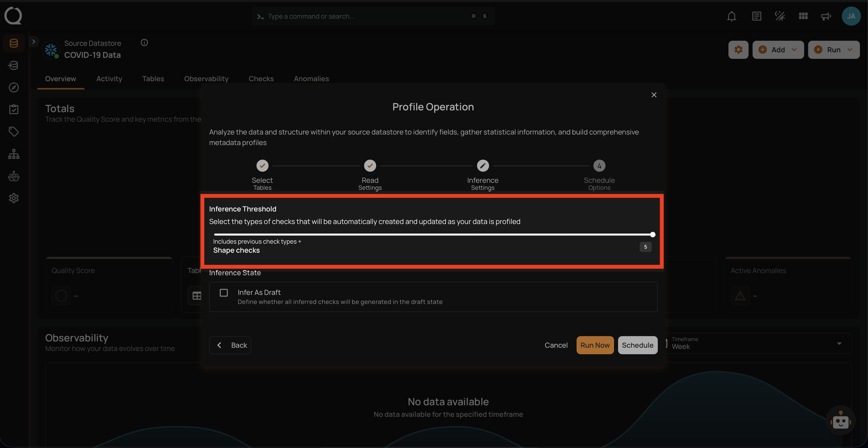The image size is (868, 448).
Task: Click the Inference Threshold slider handle
Action: [653, 235]
